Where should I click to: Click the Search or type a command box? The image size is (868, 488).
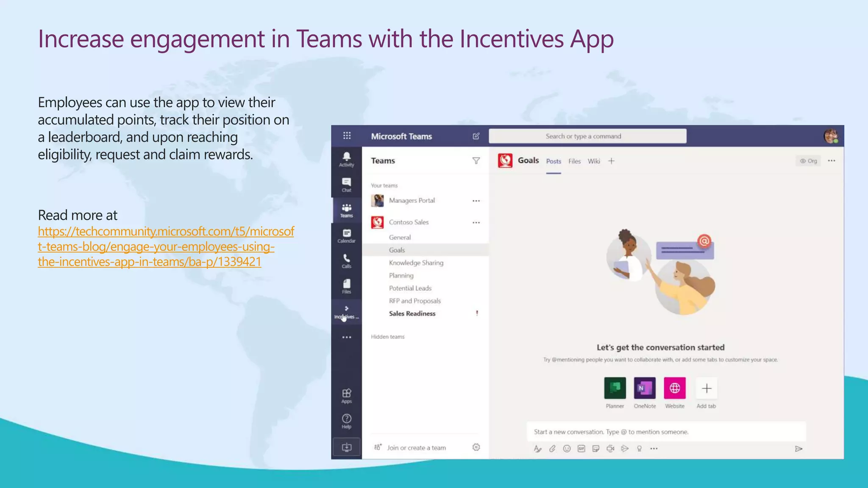point(587,136)
